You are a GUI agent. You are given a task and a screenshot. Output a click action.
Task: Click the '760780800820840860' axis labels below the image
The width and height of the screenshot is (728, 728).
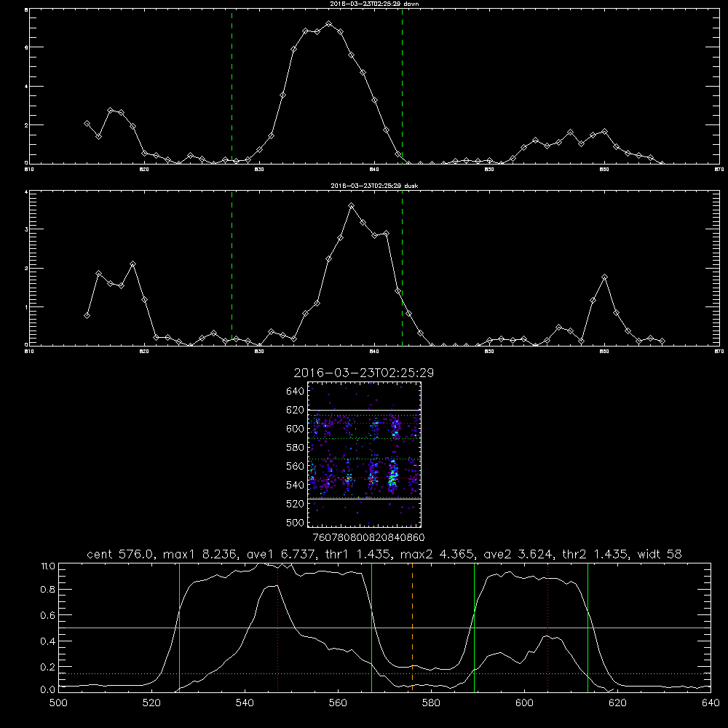[368, 538]
